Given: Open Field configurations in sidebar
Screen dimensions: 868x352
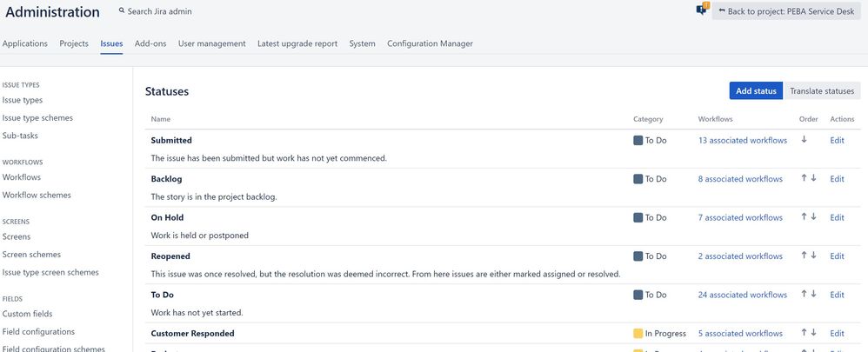Looking at the screenshot, I should (38, 331).
